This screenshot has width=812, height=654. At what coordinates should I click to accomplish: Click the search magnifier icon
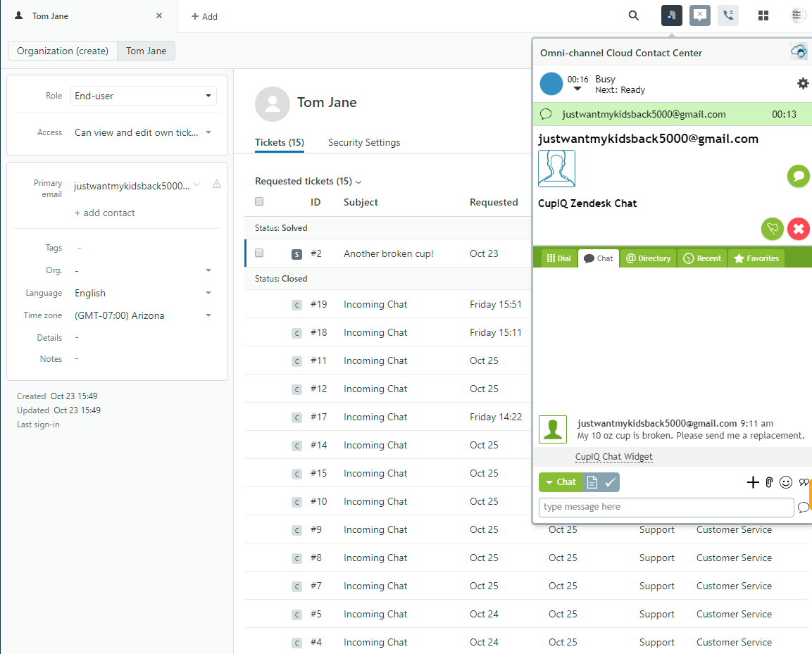tap(634, 15)
